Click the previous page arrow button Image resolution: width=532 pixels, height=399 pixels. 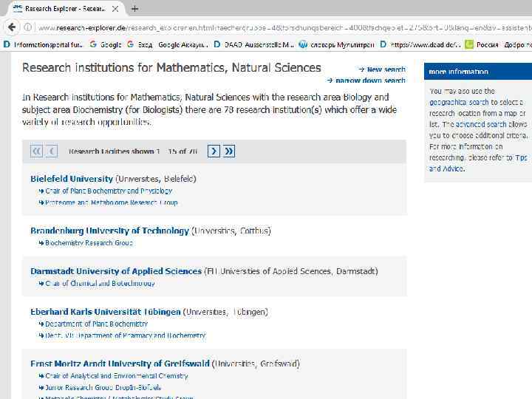point(52,151)
